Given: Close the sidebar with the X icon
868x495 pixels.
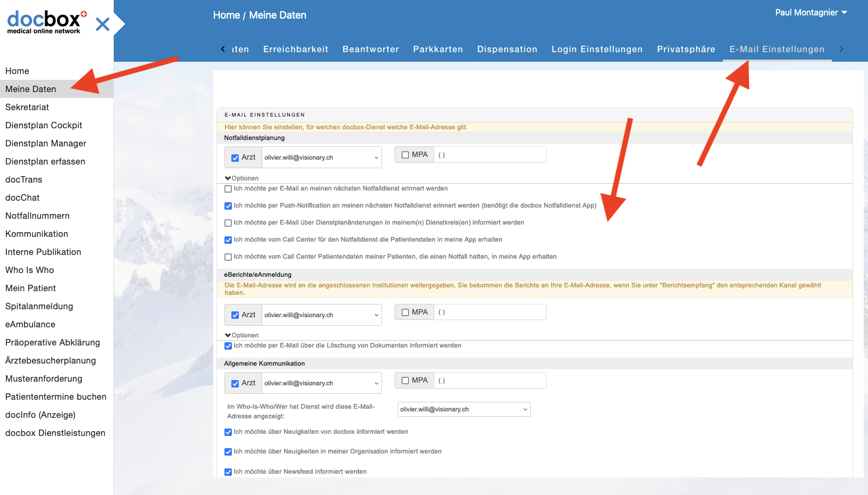Looking at the screenshot, I should tap(103, 24).
